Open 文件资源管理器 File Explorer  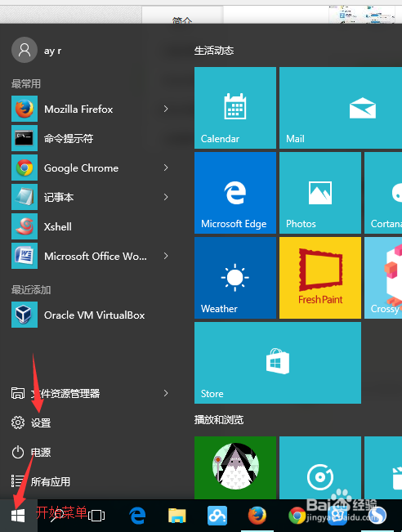click(92, 393)
